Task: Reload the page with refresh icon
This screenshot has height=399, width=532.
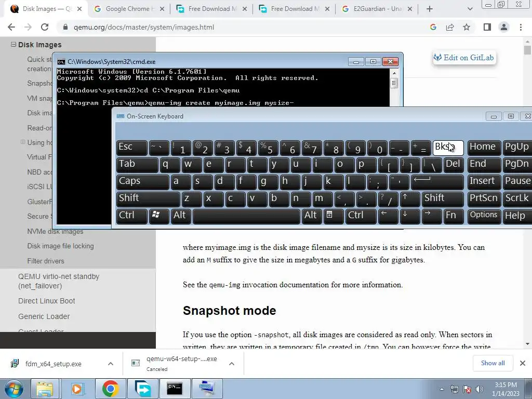Action: click(45, 27)
